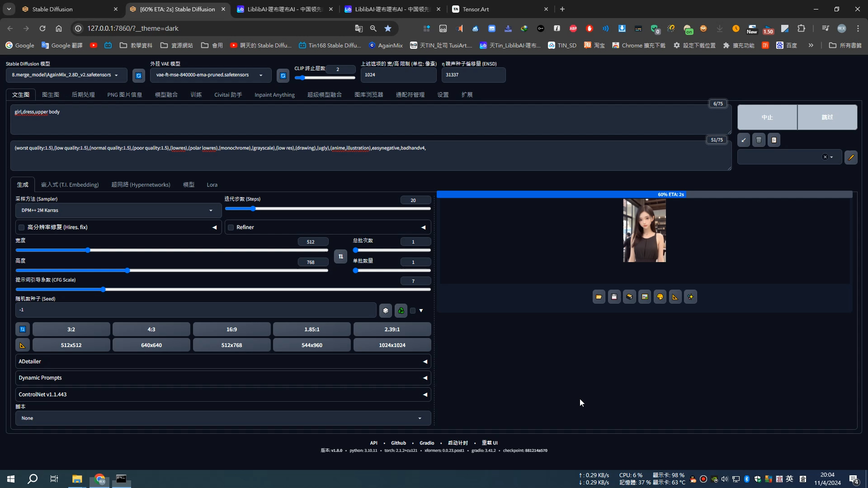Toggle the extra seed checkbox
The width and height of the screenshot is (868, 488).
pyautogui.click(x=413, y=310)
